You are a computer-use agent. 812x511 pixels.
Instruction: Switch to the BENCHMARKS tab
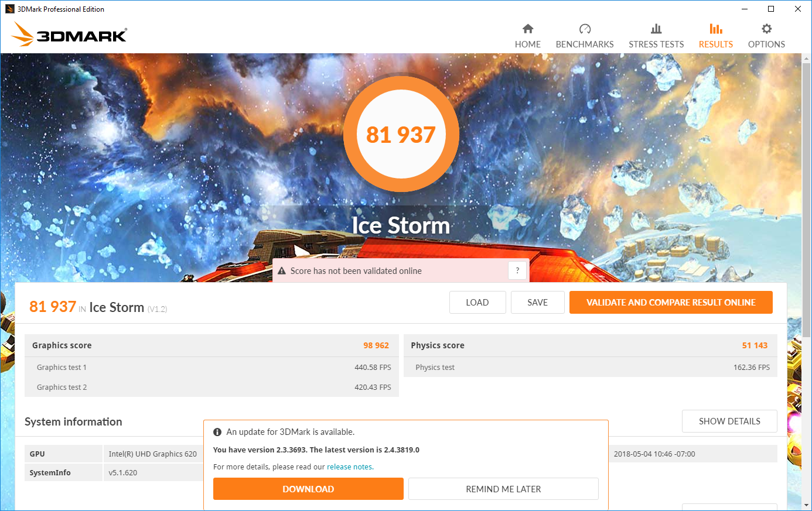(585, 36)
